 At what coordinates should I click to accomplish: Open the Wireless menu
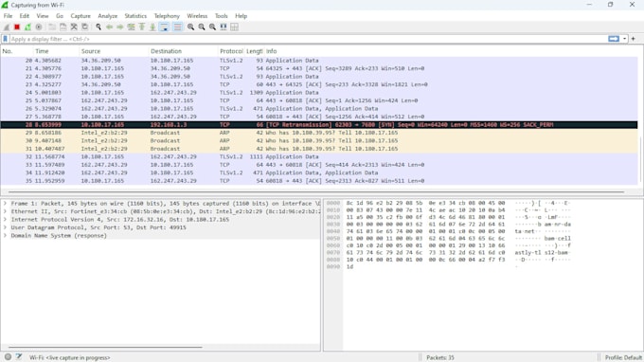click(x=197, y=16)
